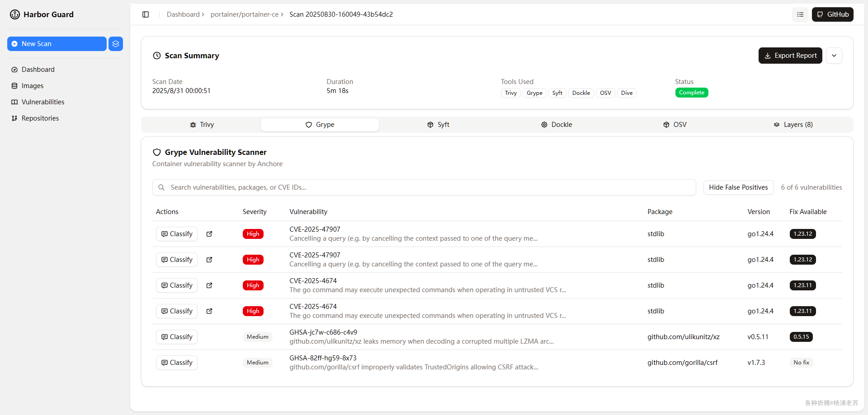868x415 pixels.
Task: Click the search magnifier icon
Action: (x=161, y=187)
